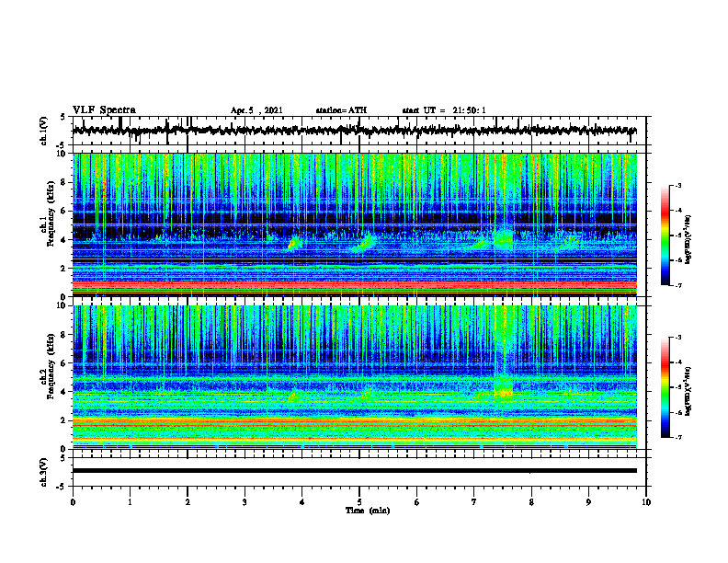
Task: Click the ch.2 spectrogram color scale bar
Action: click(665, 387)
